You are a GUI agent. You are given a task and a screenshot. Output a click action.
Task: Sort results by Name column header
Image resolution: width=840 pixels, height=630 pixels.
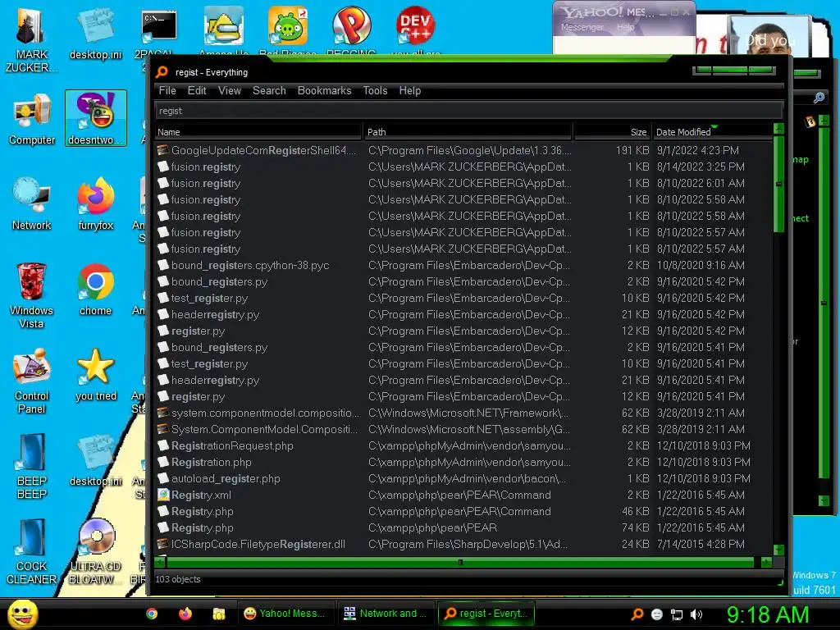pos(258,132)
